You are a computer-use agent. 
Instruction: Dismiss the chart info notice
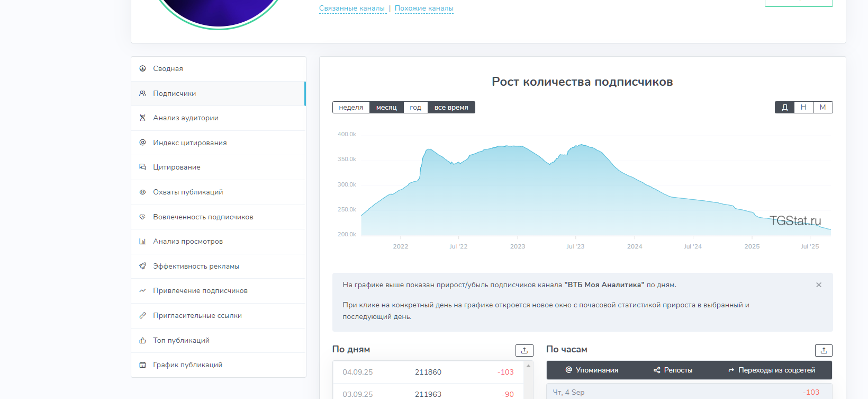pos(819,285)
